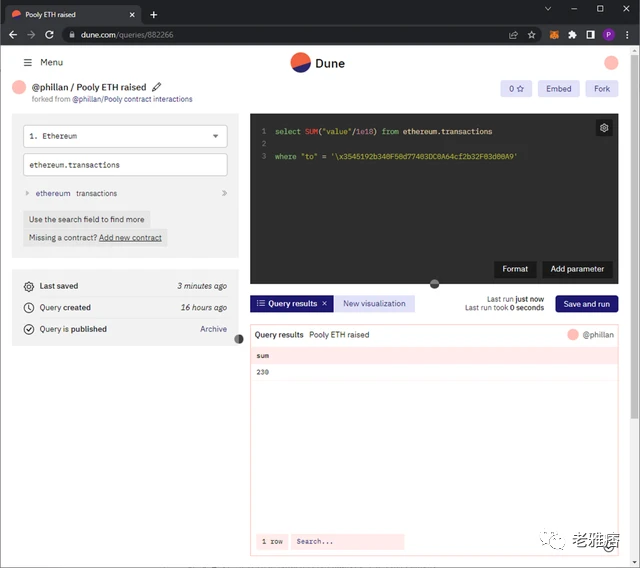Open the Ethereum dataset dropdown
Image resolution: width=640 pixels, height=568 pixels.
125,136
